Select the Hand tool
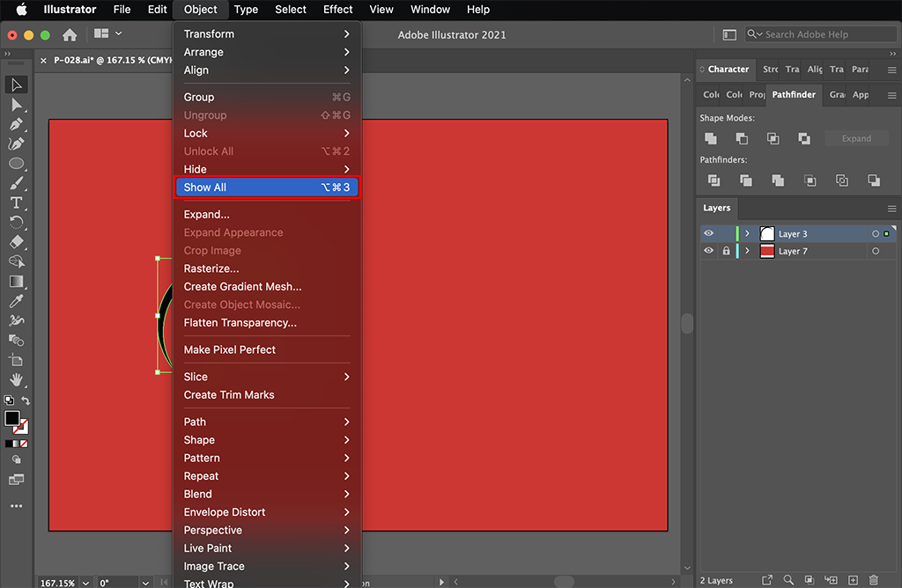 [x=16, y=380]
